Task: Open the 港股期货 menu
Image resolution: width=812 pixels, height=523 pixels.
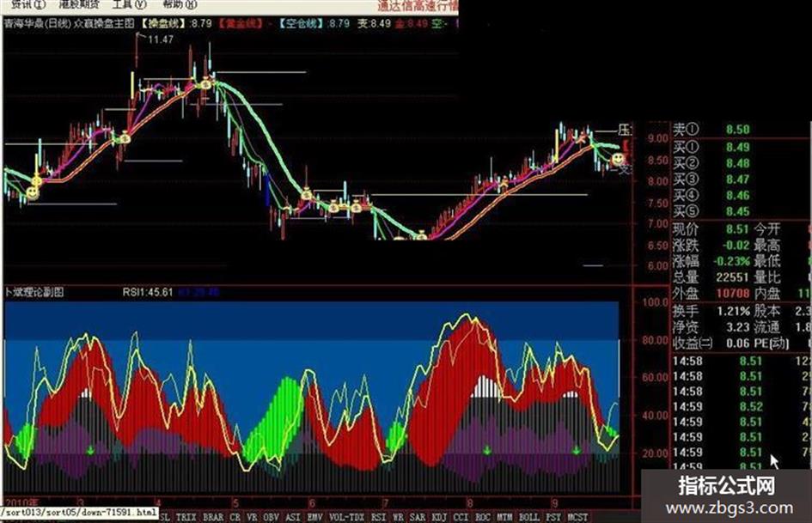Action: pyautogui.click(x=79, y=4)
